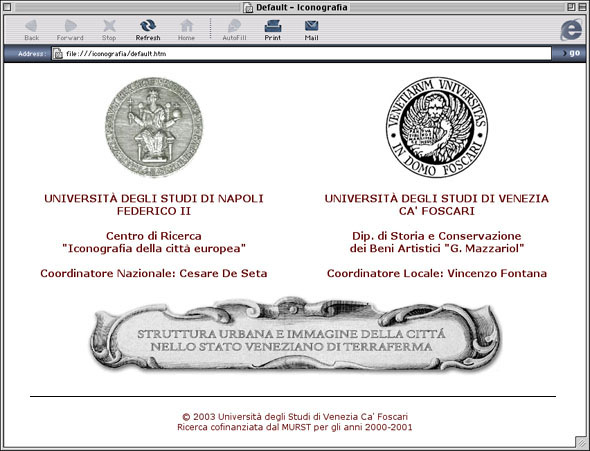Screen dimensions: 590x451
Task: Click '"Iconografia della città europea"' text
Action: 154,249
